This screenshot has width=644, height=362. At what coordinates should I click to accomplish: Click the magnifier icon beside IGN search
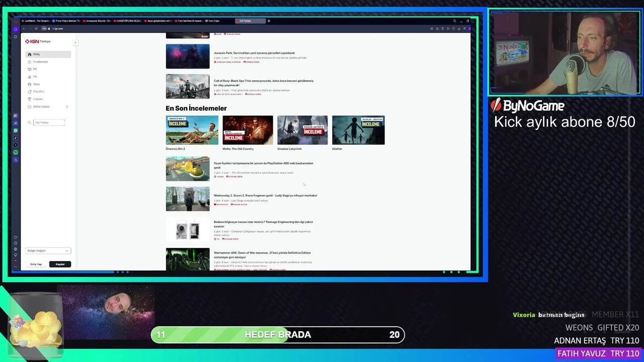30,123
